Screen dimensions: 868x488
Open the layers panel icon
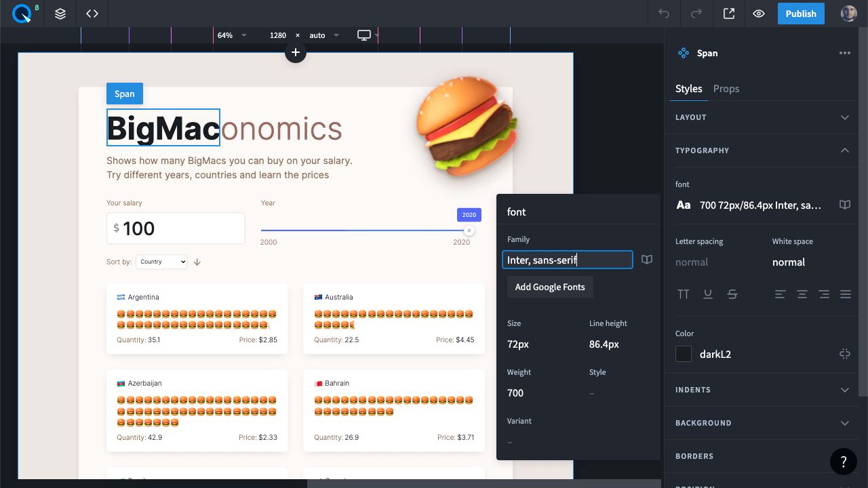coord(60,14)
